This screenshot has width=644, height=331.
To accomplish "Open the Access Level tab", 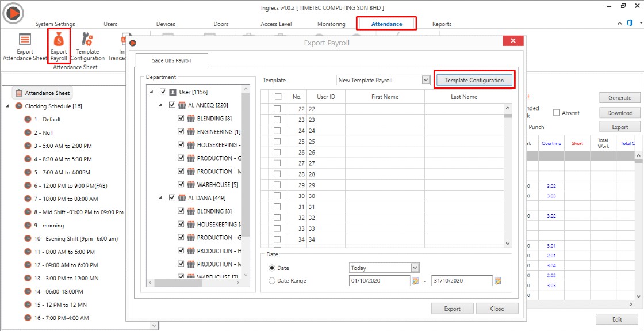I will [x=276, y=24].
